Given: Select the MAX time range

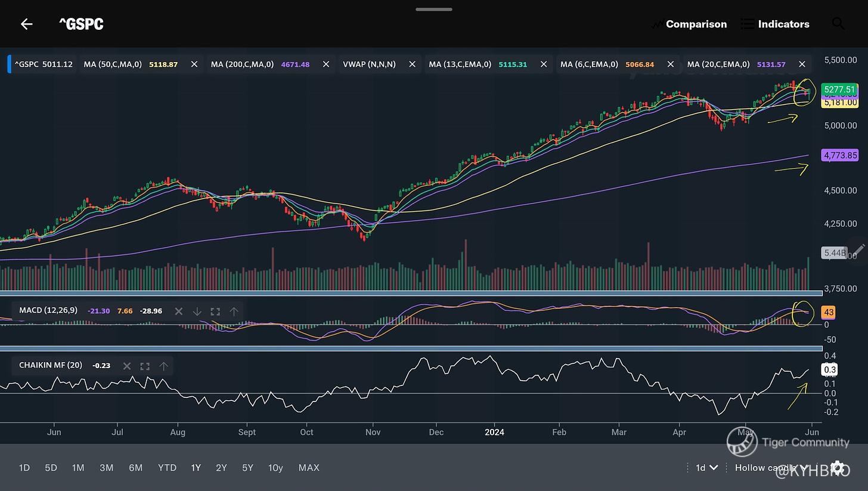Looking at the screenshot, I should point(309,468).
